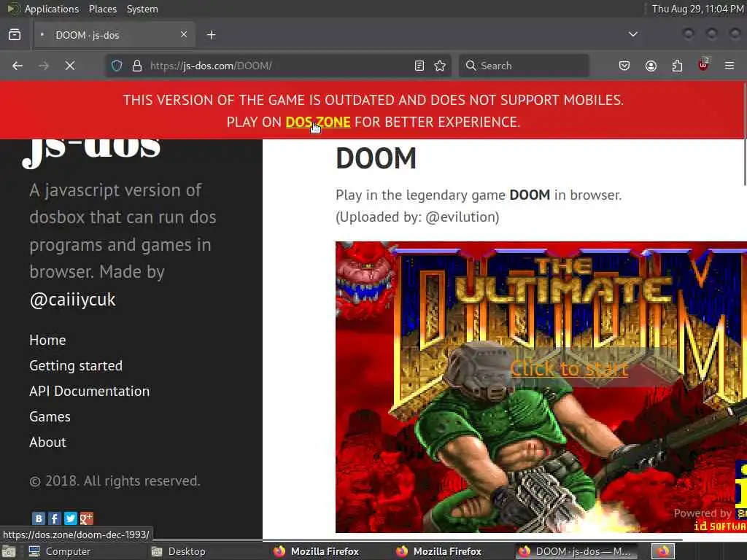Viewport: 747px width, 560px height.
Task: Open the Home sidebar link
Action: 47,340
